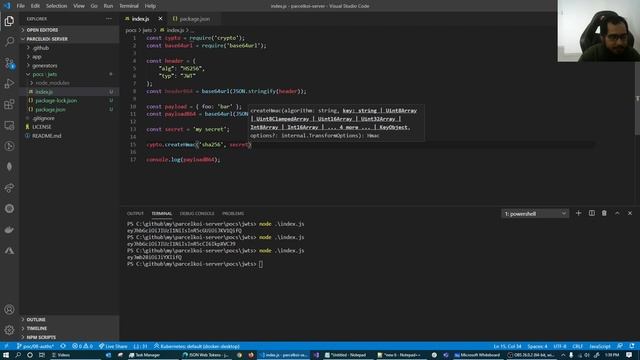Open the File menu
Image resolution: width=640 pixels, height=360 pixels.
20,6
